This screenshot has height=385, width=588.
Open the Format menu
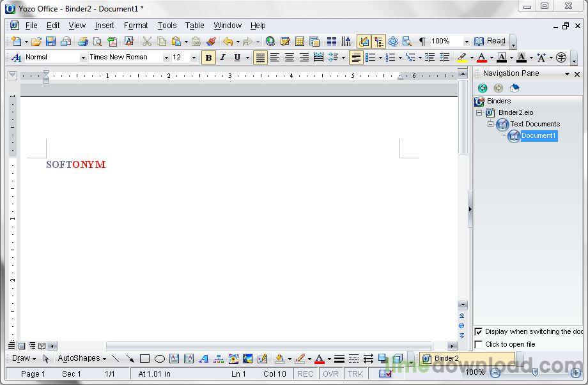point(135,26)
